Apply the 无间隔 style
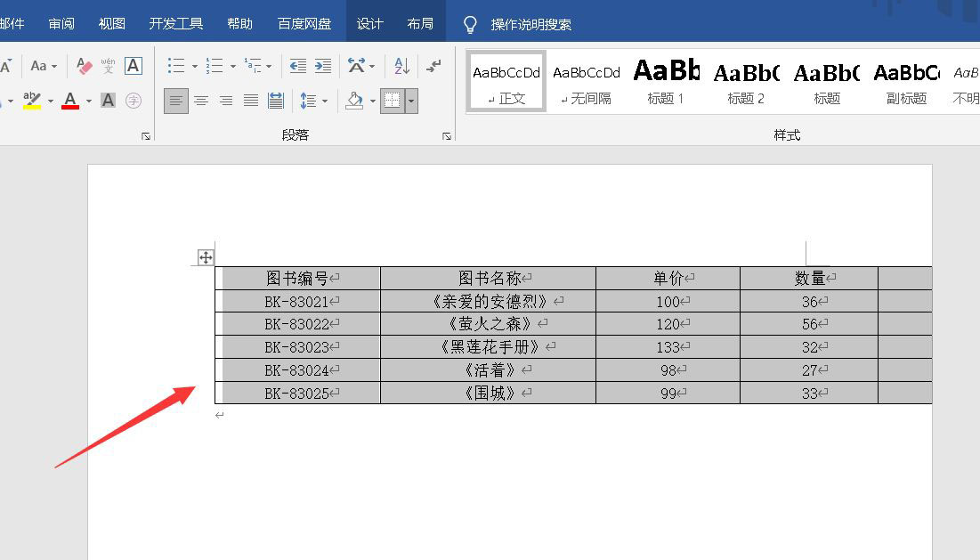The height and width of the screenshot is (560, 980). [587, 82]
